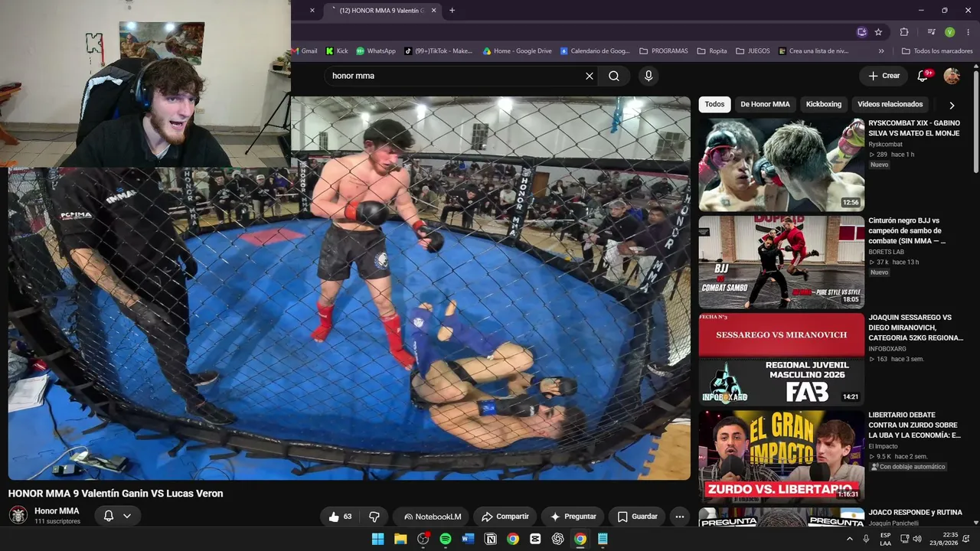The image size is (980, 551).
Task: Open Ryskcombat XIX video thumbnail
Action: pyautogui.click(x=781, y=165)
